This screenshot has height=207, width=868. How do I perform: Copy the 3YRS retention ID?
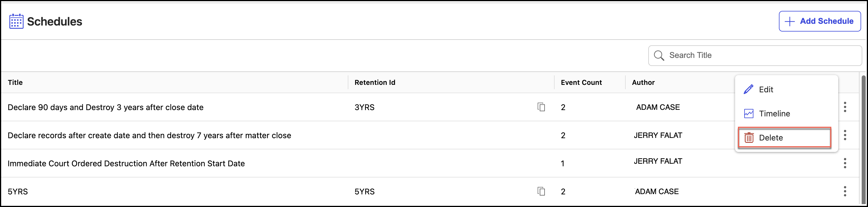click(541, 107)
